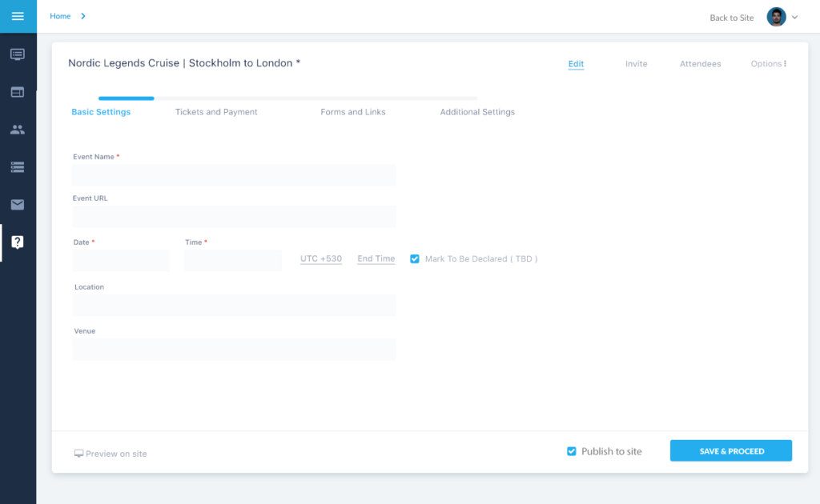820x504 pixels.
Task: Open the hamburger menu in sidebar
Action: tap(18, 16)
